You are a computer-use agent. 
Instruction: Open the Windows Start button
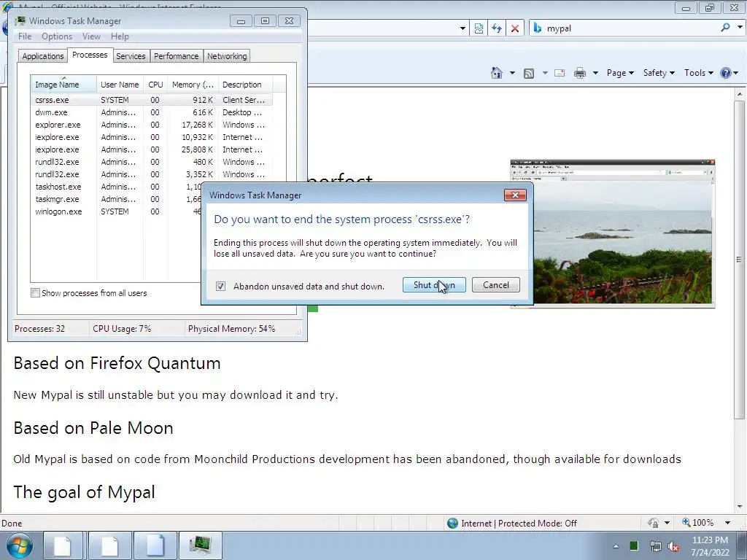point(20,545)
